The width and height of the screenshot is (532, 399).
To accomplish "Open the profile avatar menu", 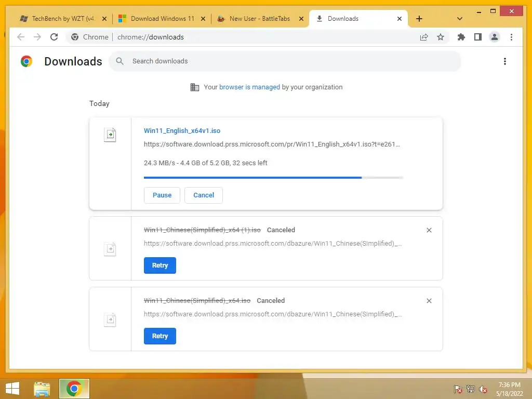I will pyautogui.click(x=495, y=37).
